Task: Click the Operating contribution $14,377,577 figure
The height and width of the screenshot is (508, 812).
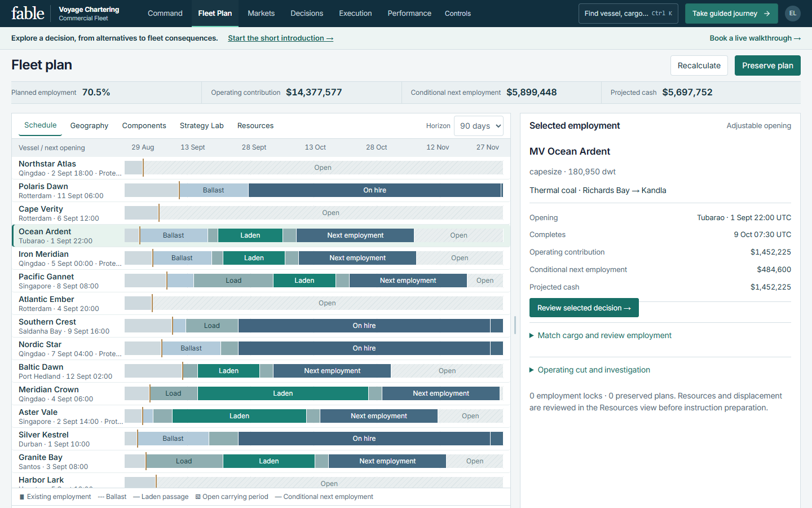Action: point(314,92)
